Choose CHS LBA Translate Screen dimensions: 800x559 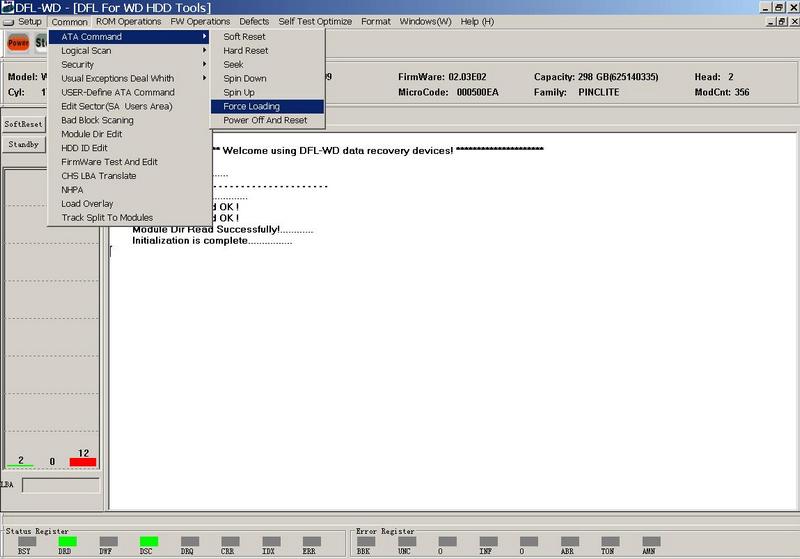(x=129, y=175)
